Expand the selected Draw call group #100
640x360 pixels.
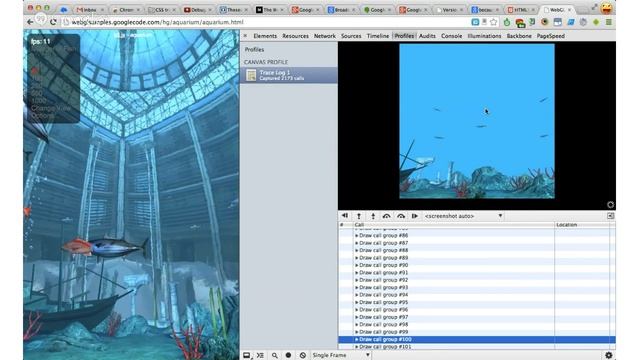tap(356, 340)
